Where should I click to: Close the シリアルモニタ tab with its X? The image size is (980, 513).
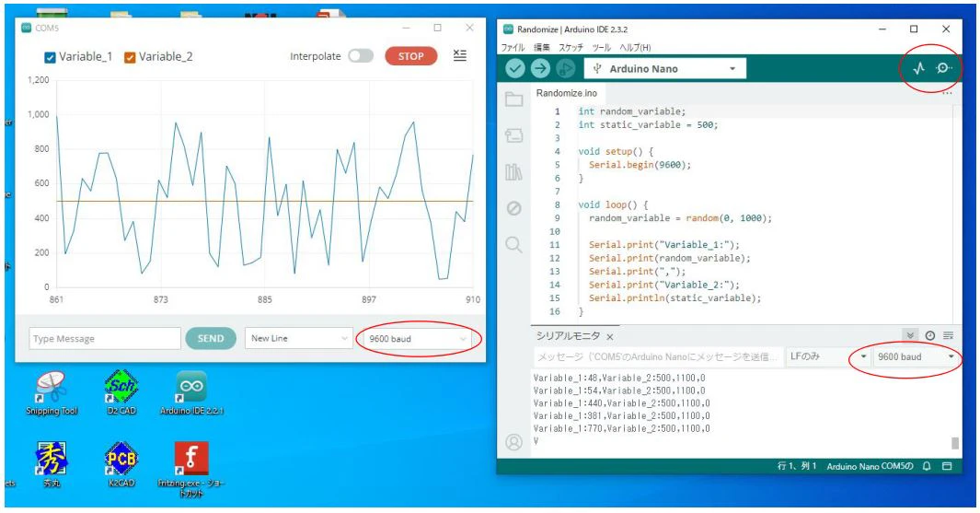610,336
